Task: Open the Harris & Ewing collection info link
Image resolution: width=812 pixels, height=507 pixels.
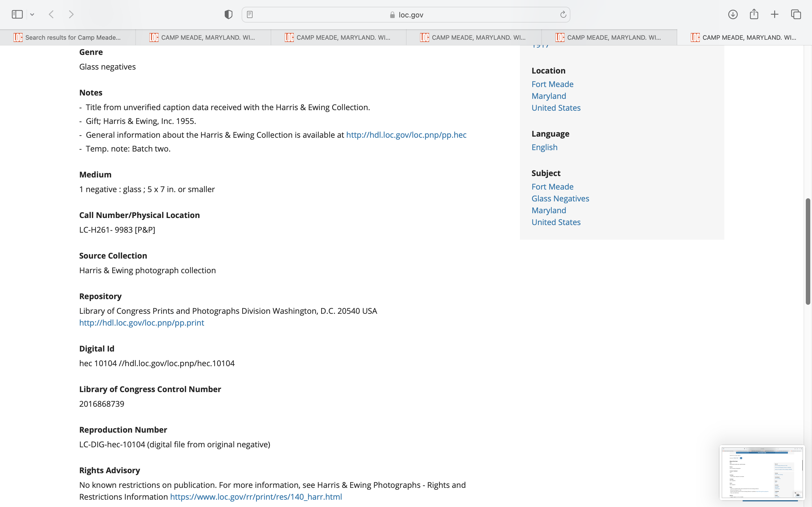Action: tap(406, 135)
